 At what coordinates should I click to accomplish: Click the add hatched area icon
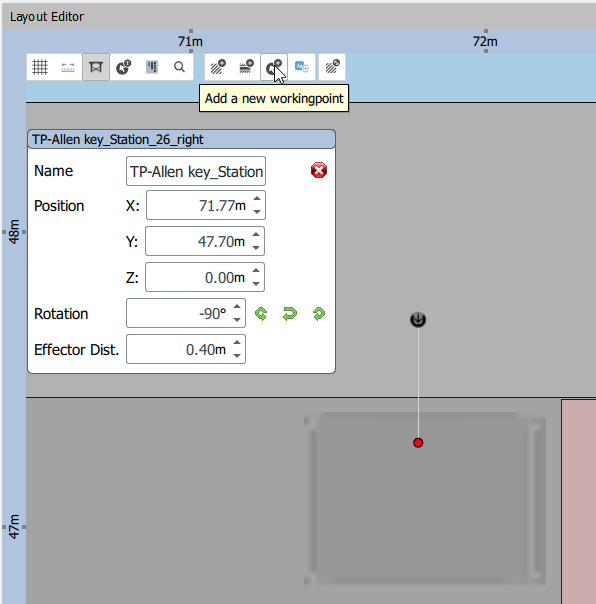(218, 67)
